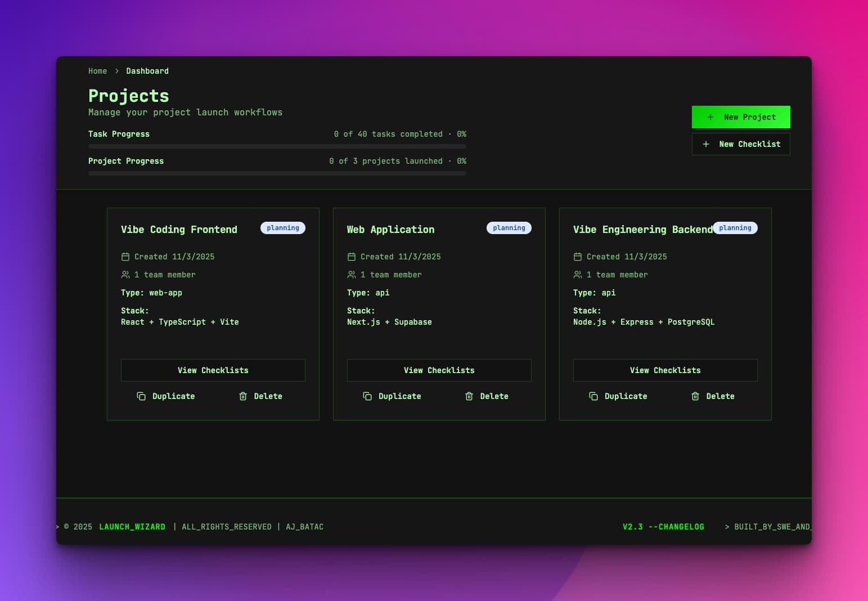Select the planning badge on Vibe Coding Frontend
Image resolution: width=868 pixels, height=601 pixels.
click(x=283, y=227)
